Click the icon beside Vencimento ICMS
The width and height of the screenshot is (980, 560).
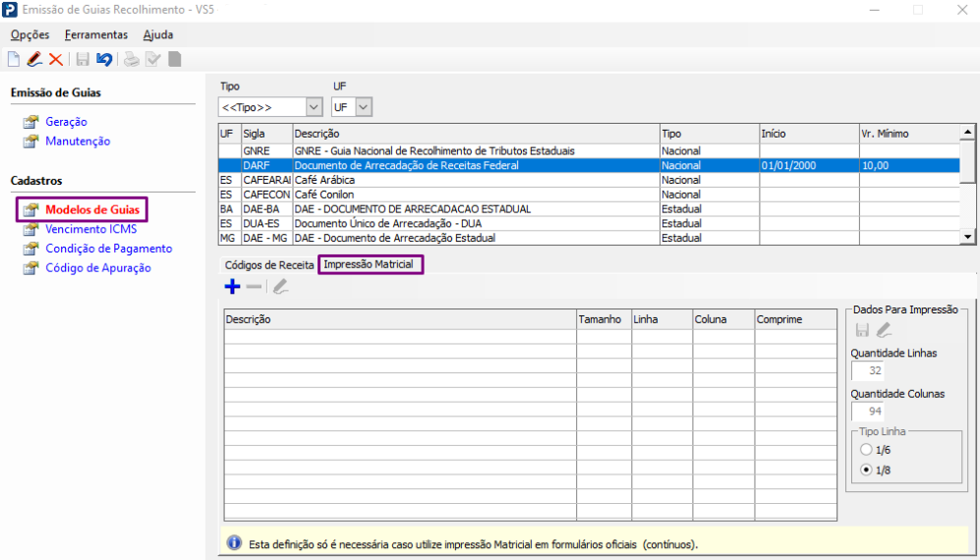30,230
